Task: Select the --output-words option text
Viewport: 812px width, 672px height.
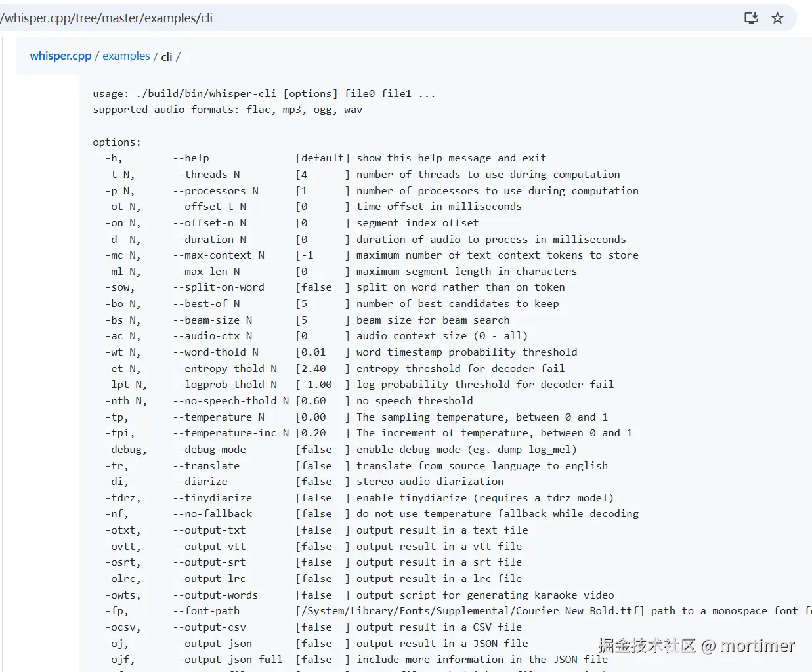Action: [215, 595]
